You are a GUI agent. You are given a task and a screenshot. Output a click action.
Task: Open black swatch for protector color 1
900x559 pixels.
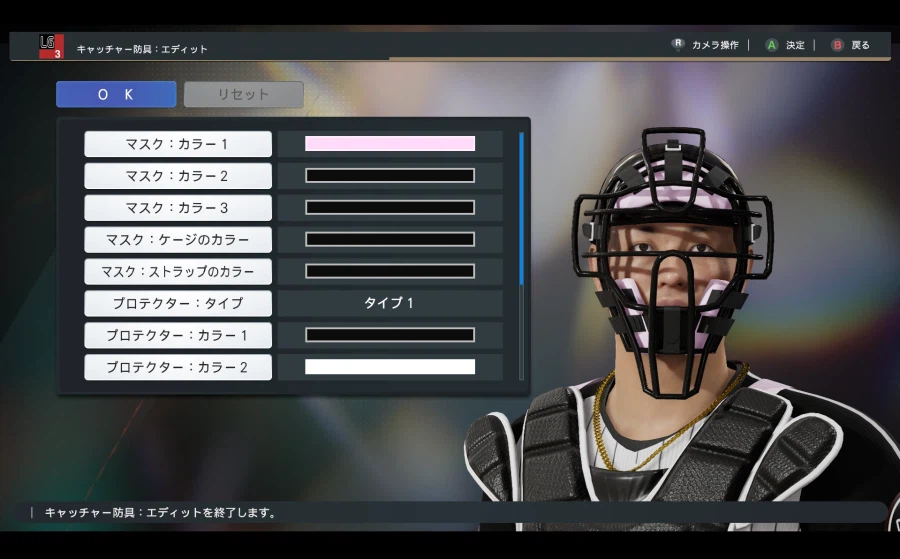click(x=390, y=335)
